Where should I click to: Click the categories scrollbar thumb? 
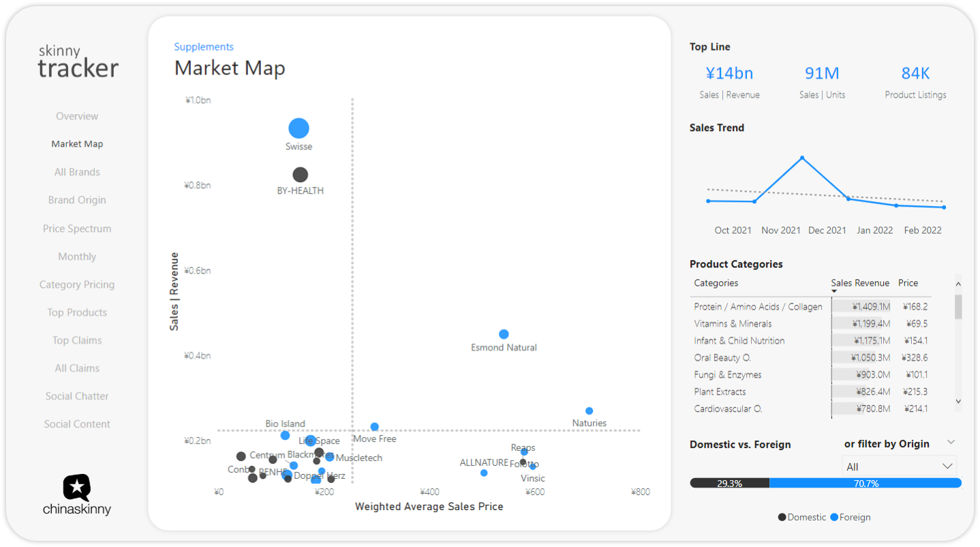[958, 307]
